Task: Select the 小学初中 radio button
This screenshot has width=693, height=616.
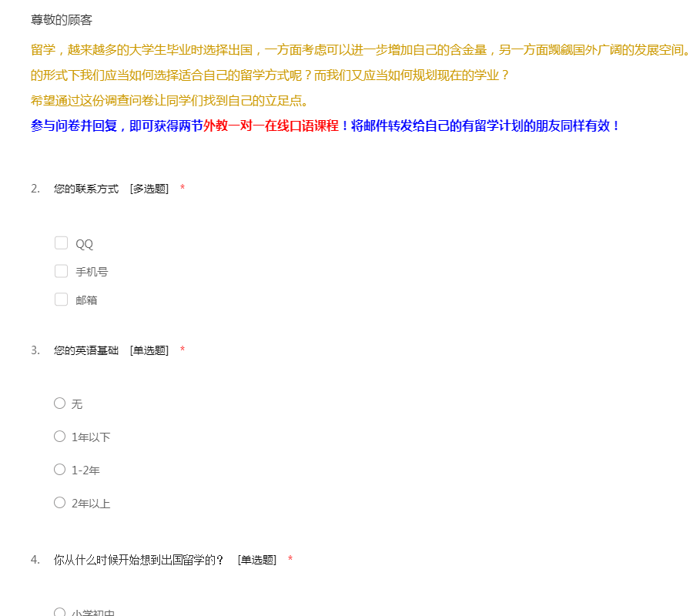Action: tap(59, 612)
